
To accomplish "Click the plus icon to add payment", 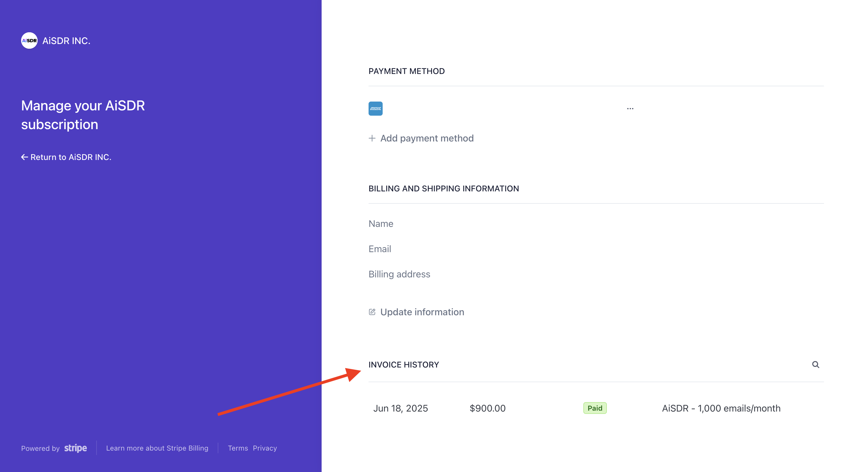I will pos(372,138).
